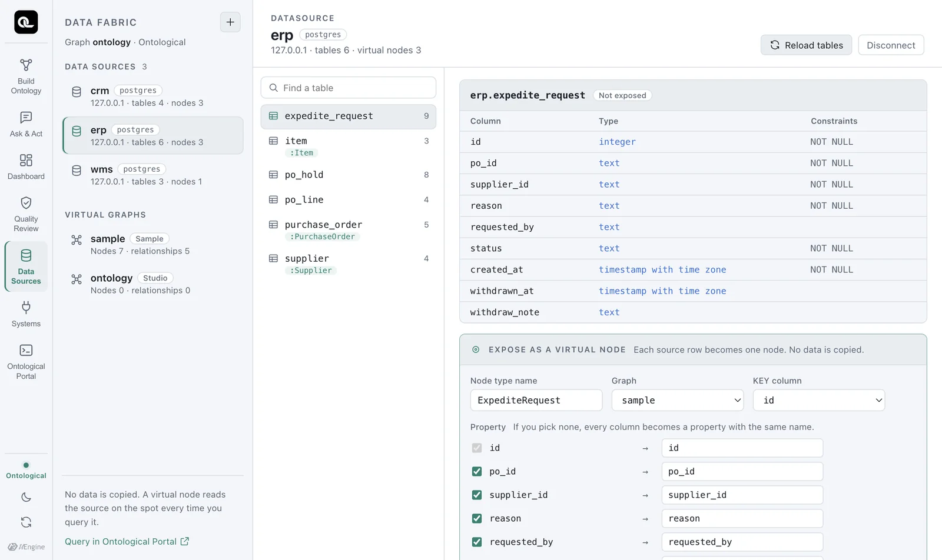Viewport: 942px width, 560px height.
Task: Click the refresh icon in sidebar bottom
Action: click(26, 522)
